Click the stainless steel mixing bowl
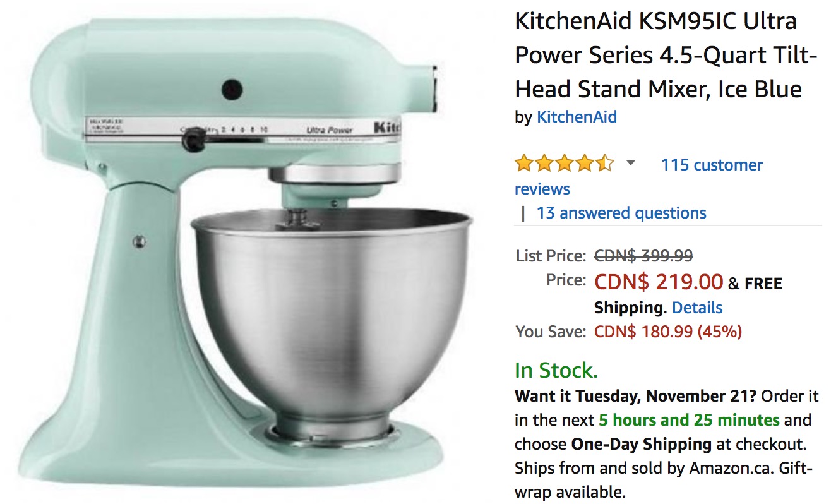This screenshot has width=831, height=504. [x=332, y=303]
